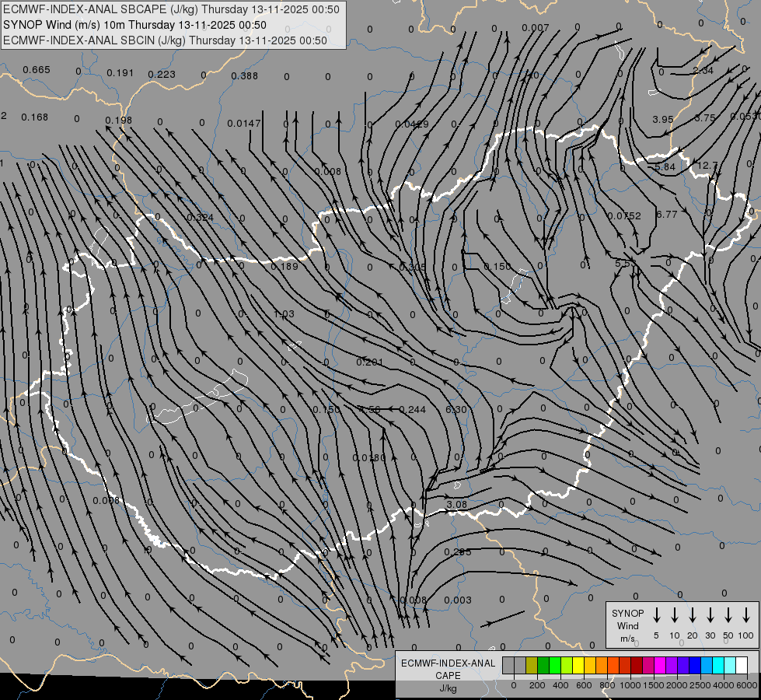Click the 0.0147 CAPE value on map
This screenshot has height=700, width=761.
pyautogui.click(x=244, y=124)
